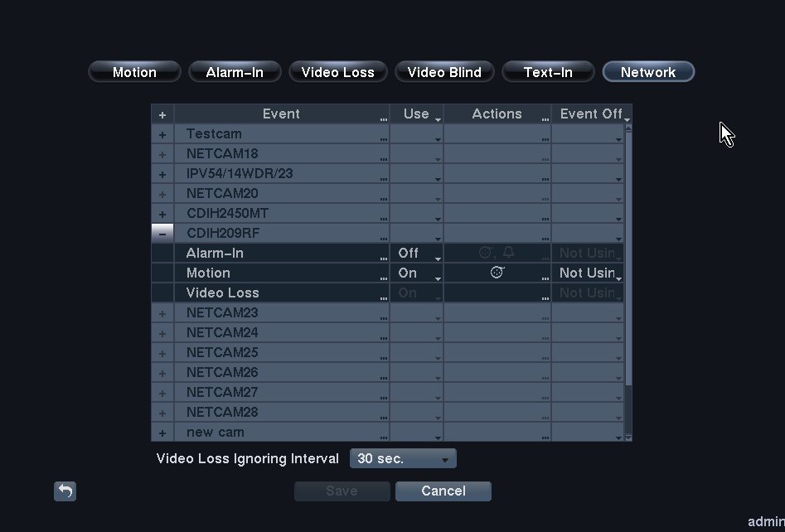Open Use dropdown for Alarm-In row

pos(417,254)
